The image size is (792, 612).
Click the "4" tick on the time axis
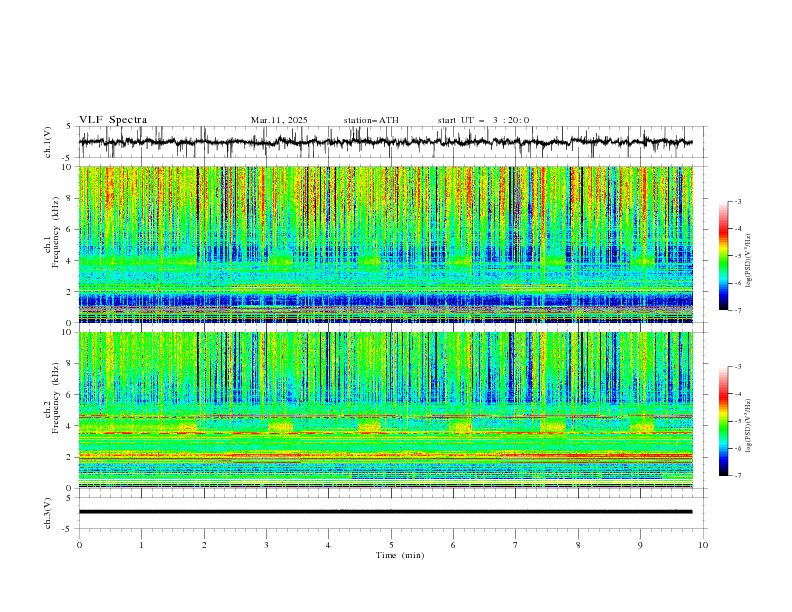click(328, 545)
